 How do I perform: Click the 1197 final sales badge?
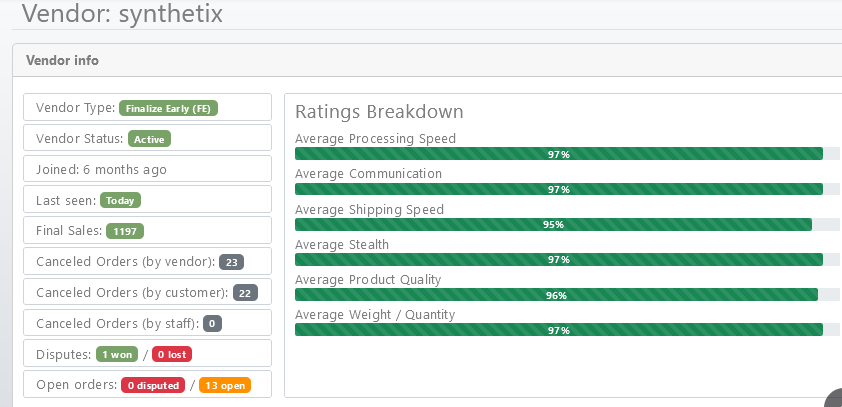coord(125,231)
